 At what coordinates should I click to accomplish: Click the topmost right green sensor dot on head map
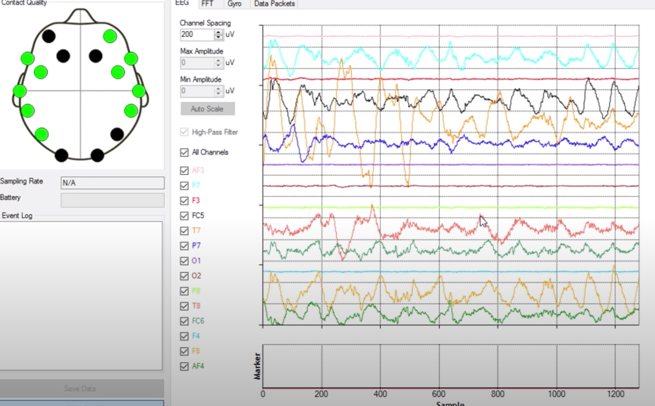[109, 37]
